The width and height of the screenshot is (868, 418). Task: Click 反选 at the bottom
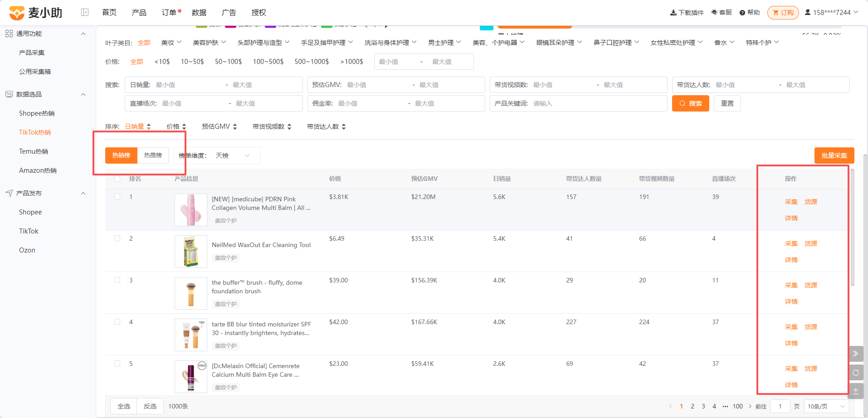click(x=150, y=406)
